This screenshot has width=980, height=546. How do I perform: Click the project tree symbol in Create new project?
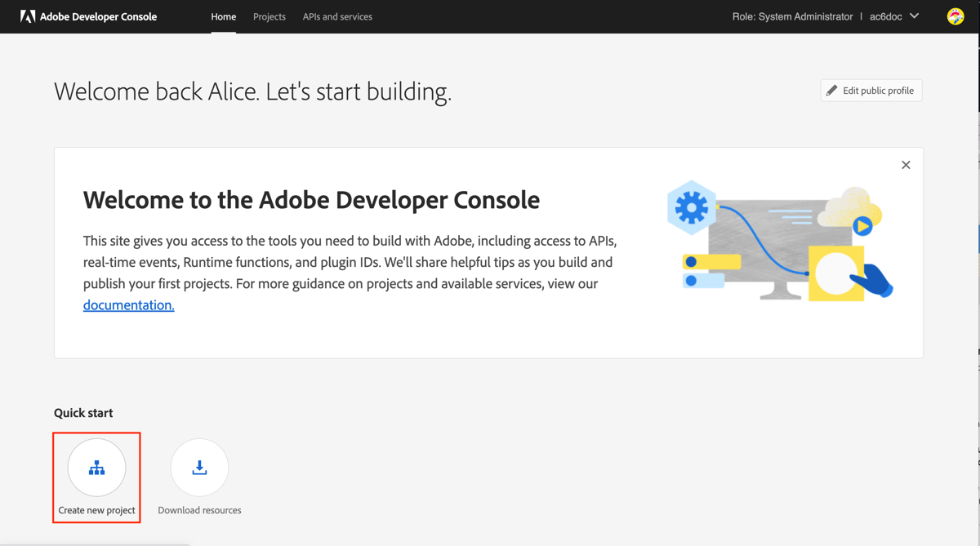[x=96, y=467]
